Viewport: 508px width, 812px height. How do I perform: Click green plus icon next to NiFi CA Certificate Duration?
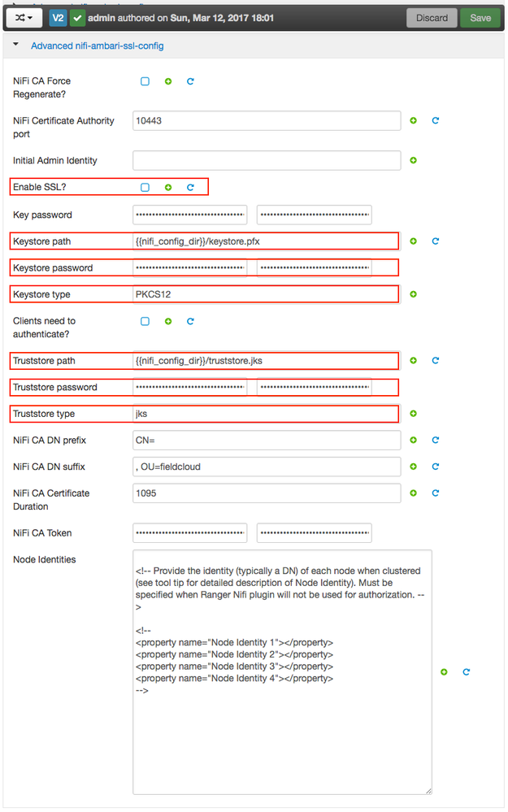tap(413, 493)
